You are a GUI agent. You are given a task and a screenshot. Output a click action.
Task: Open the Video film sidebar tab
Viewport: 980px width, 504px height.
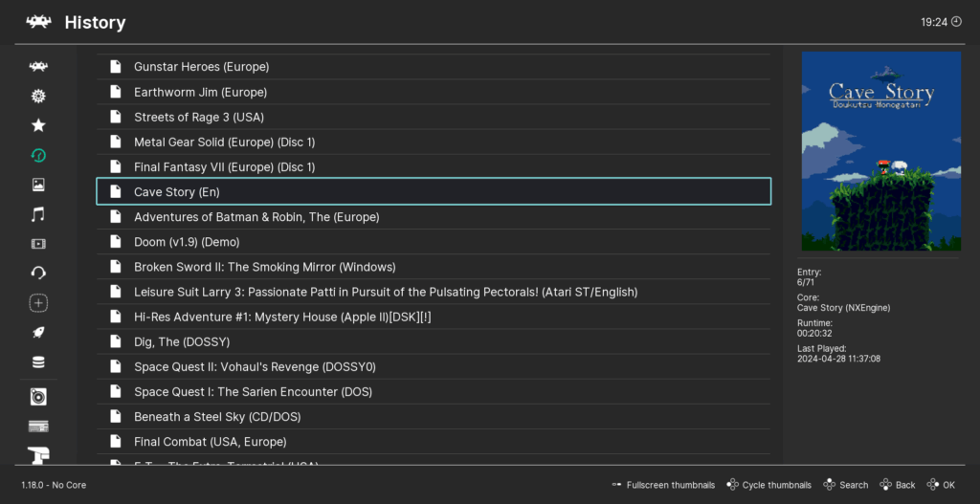tap(38, 244)
